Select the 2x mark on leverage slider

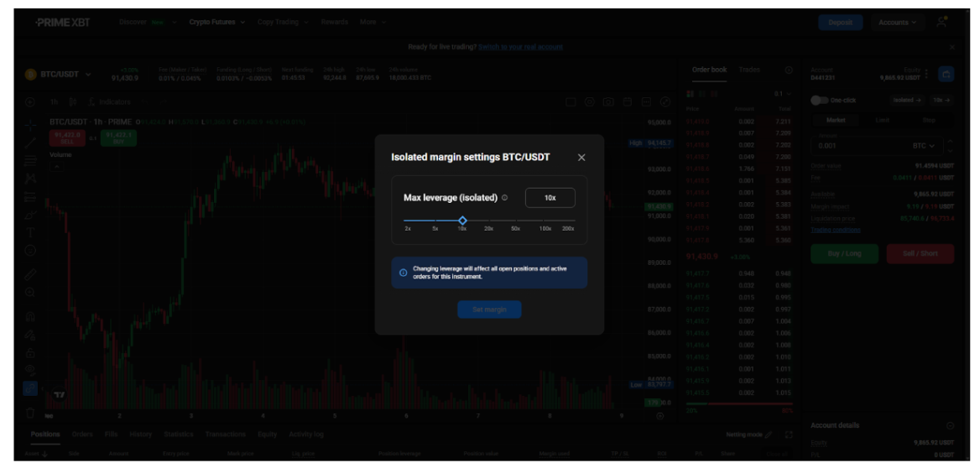[408, 229]
